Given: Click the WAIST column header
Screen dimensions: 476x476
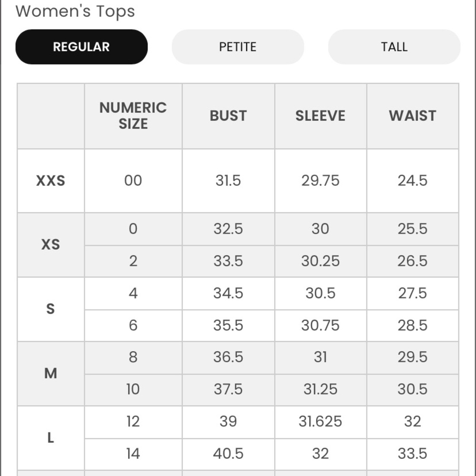Looking at the screenshot, I should [x=413, y=116].
